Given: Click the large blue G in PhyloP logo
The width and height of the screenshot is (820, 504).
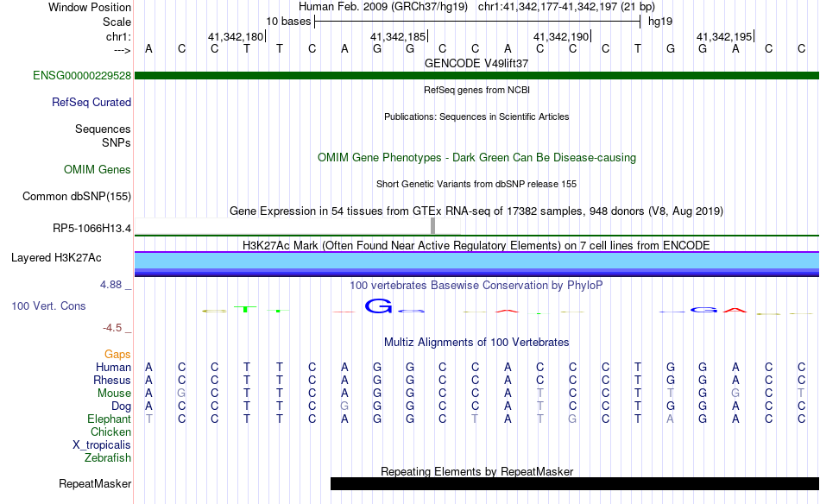Looking at the screenshot, I should point(377,306).
